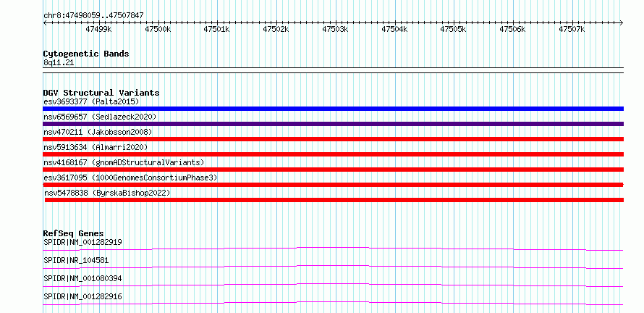Open variant nsv6569657 (Sedlazeck2020) label

[x=100, y=117]
